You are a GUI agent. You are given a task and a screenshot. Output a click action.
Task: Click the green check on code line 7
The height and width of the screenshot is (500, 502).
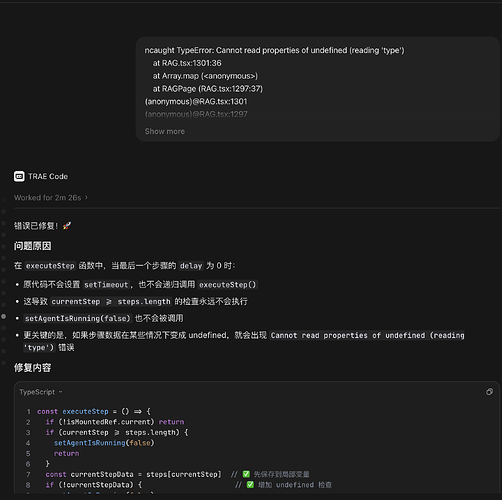point(246,474)
